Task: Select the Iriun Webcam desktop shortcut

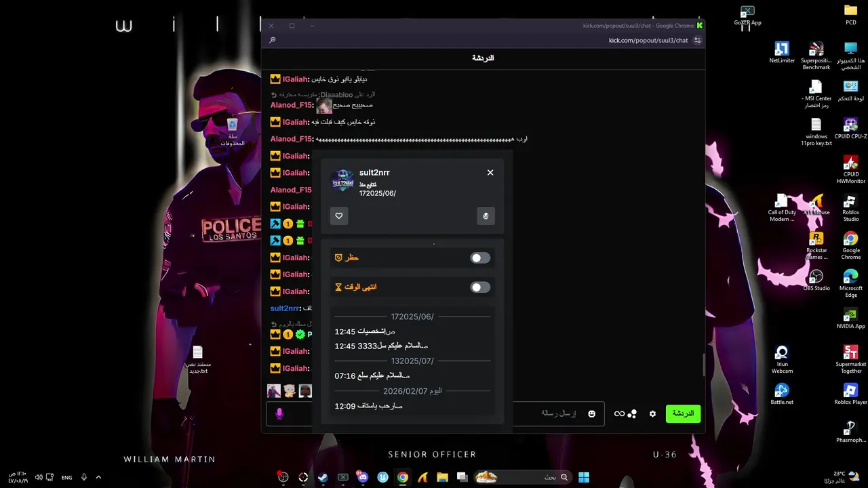Action: click(x=782, y=359)
